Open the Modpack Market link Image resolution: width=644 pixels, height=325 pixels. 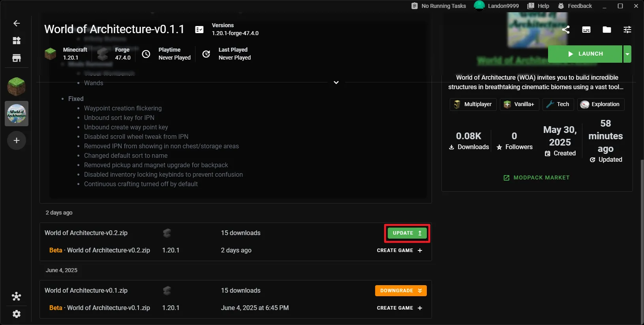click(537, 178)
